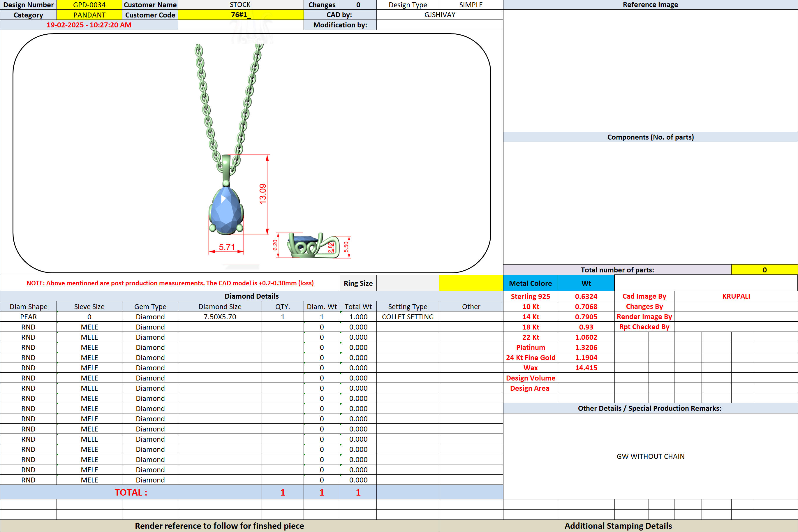Select the yellow total number of parts cell

click(x=764, y=270)
